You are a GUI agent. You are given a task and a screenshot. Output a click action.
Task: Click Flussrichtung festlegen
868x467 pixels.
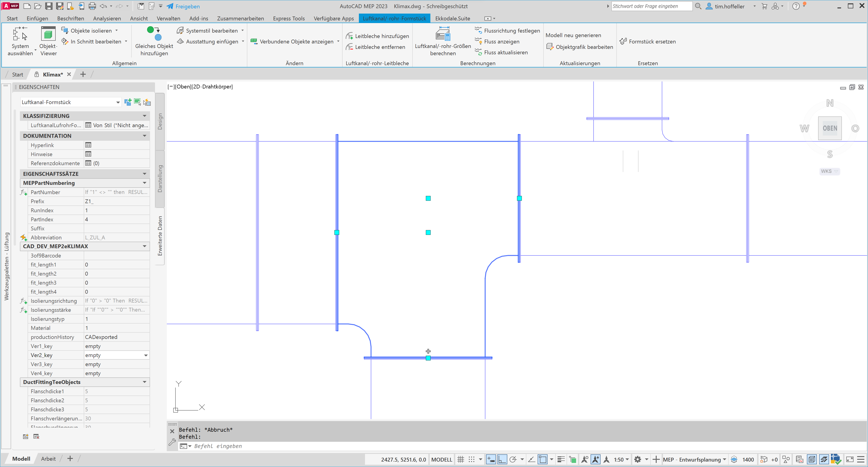click(508, 30)
